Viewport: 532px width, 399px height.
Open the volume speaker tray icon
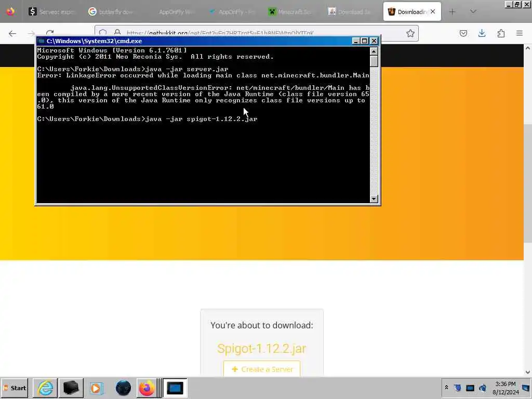(483, 388)
